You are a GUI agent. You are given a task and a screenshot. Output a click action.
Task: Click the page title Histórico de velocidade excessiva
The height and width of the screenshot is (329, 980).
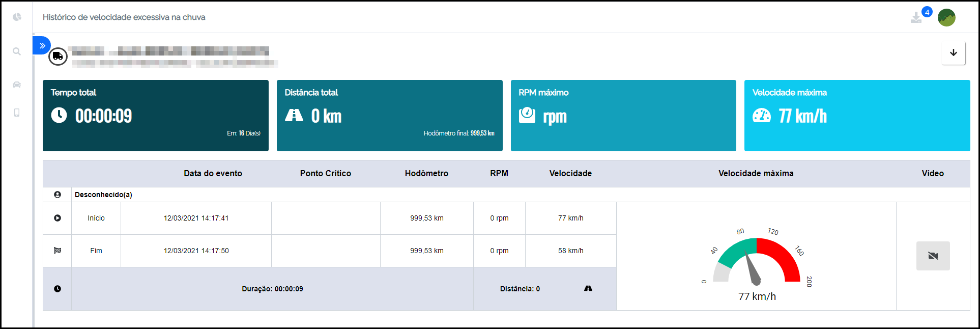point(124,17)
